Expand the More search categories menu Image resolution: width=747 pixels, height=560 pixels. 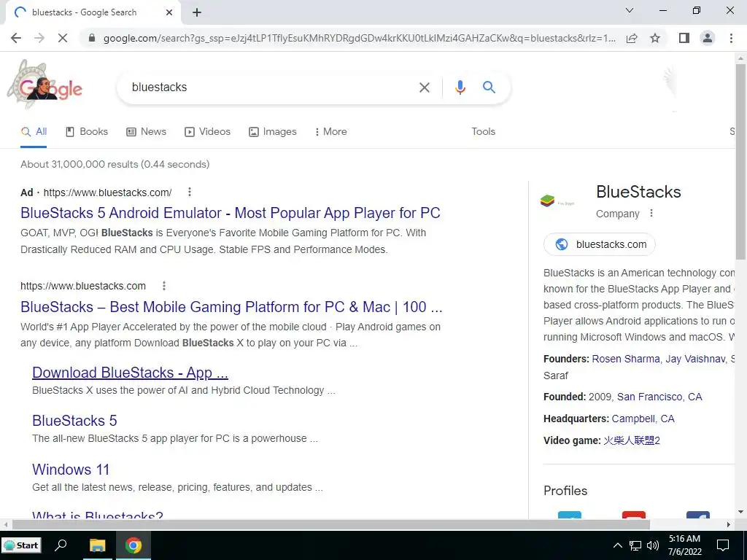[x=330, y=132]
